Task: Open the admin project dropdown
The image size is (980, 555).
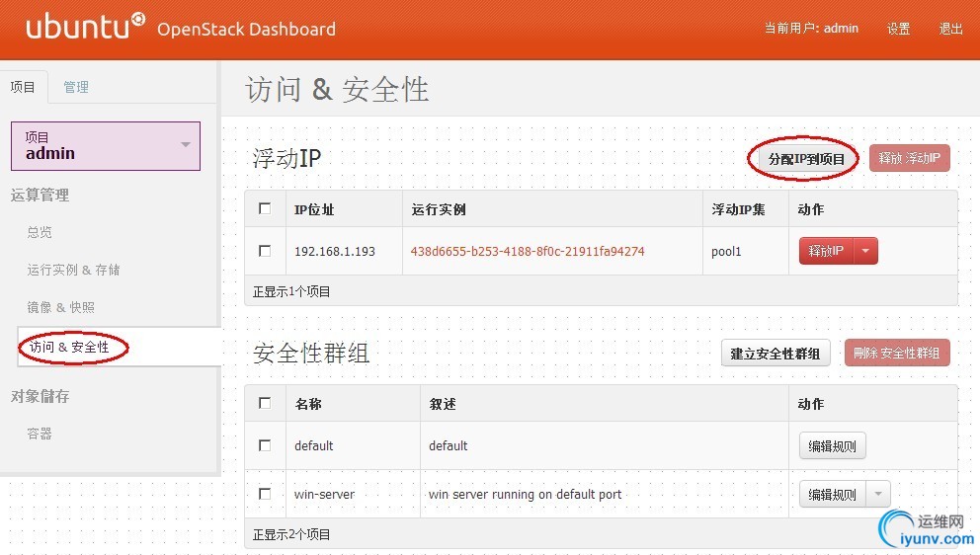Action: point(106,145)
